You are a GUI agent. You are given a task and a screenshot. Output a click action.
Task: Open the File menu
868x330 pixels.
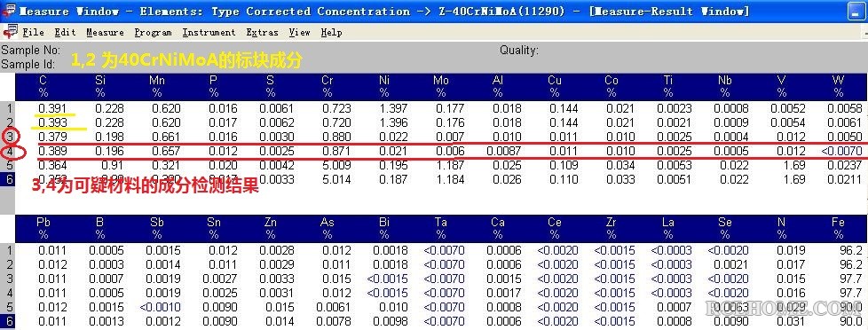click(33, 33)
